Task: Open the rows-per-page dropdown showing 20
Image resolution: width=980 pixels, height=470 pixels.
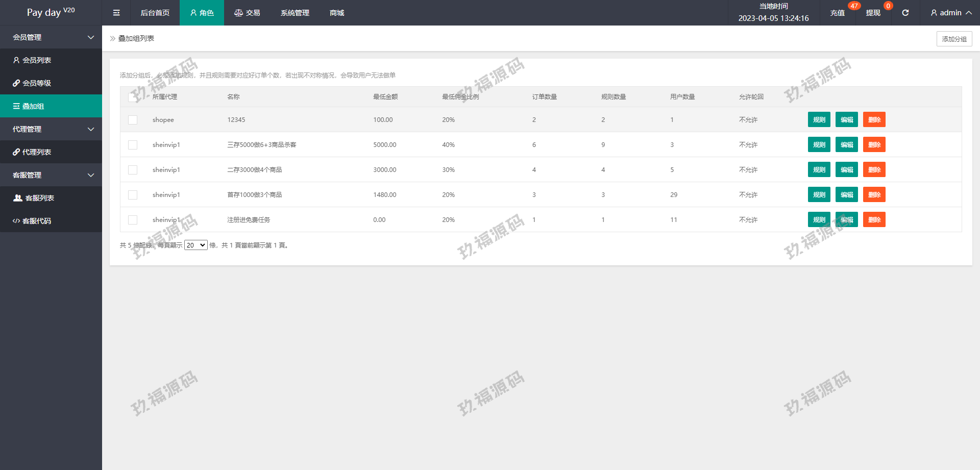Action: (195, 245)
